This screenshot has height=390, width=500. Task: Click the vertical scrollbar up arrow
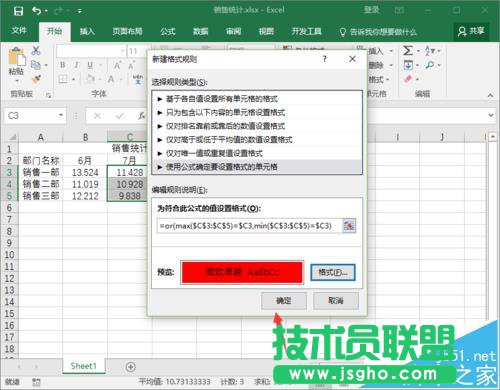pyautogui.click(x=493, y=137)
